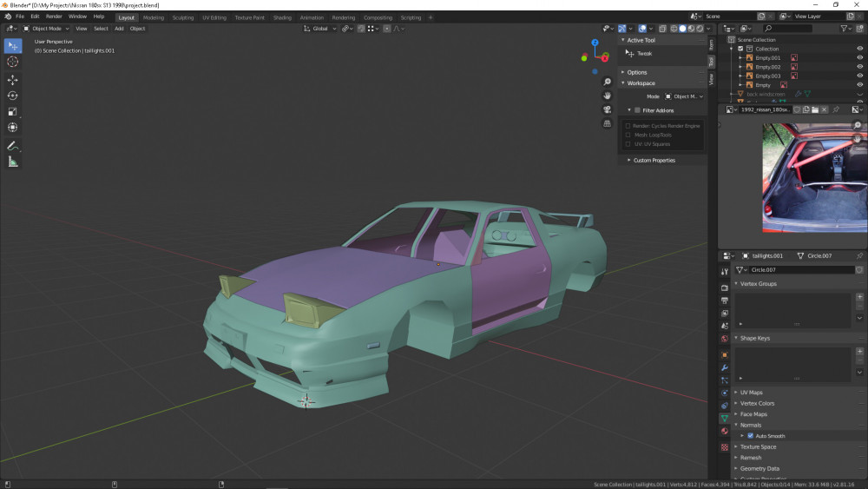Viewport: 868px width, 489px height.
Task: Select the Transform tool
Action: point(13,128)
